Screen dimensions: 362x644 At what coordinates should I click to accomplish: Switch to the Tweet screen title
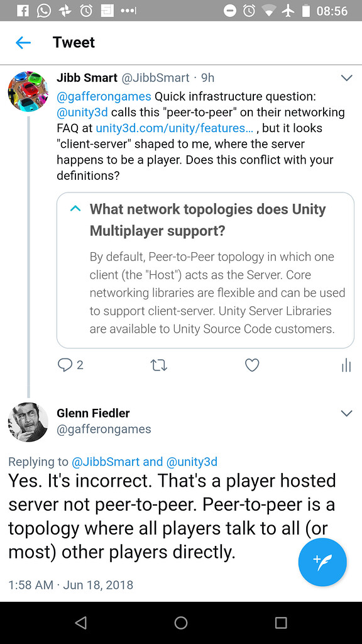point(74,43)
